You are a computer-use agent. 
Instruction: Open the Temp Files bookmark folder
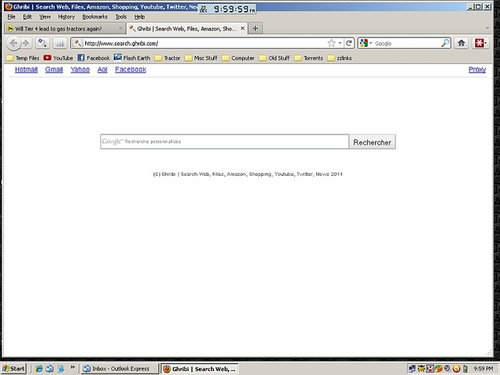[23, 58]
